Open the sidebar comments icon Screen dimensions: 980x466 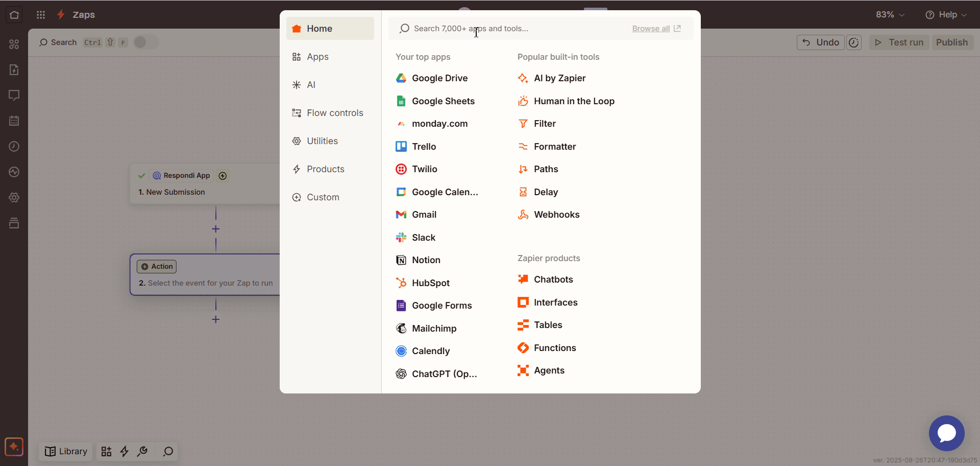click(x=14, y=96)
